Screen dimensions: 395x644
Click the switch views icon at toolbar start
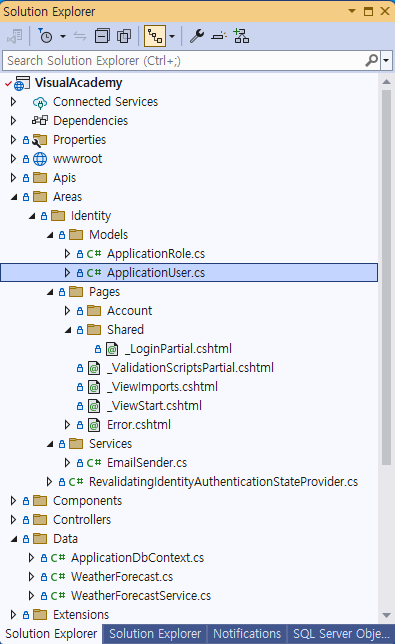(15, 36)
